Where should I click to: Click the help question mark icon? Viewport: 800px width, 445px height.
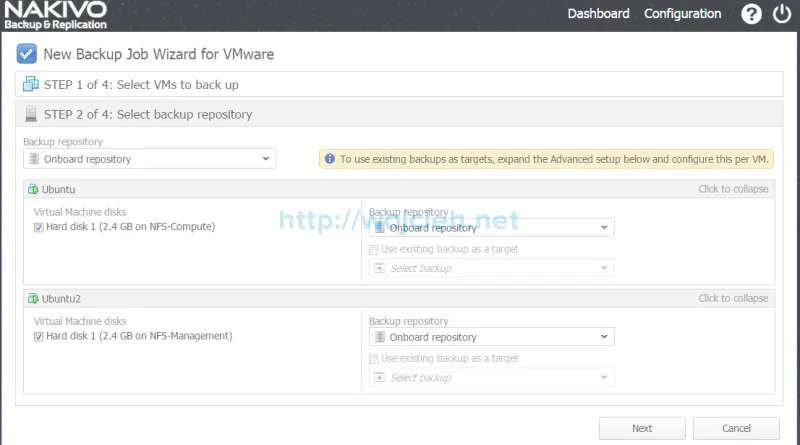click(x=752, y=14)
